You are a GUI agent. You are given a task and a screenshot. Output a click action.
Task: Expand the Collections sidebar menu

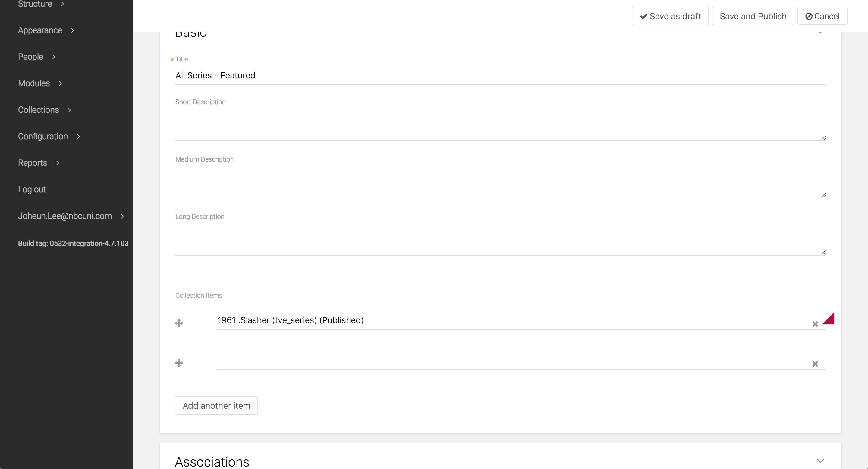[69, 110]
